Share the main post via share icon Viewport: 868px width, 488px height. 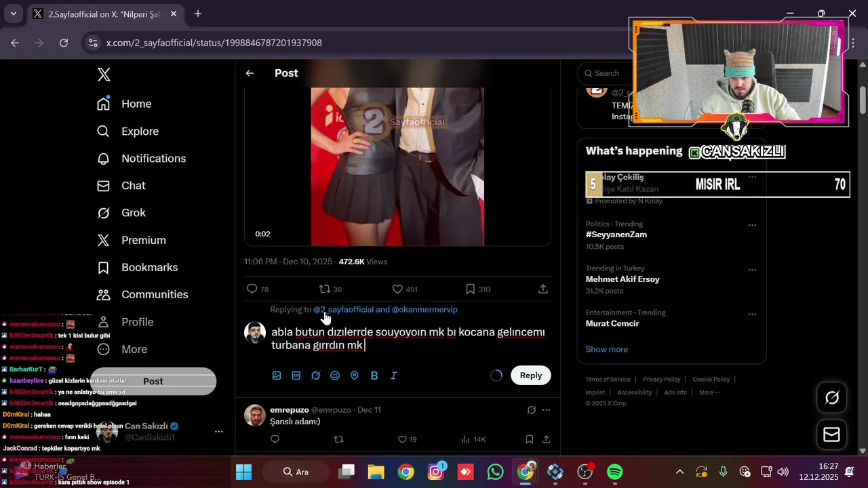[x=542, y=289]
